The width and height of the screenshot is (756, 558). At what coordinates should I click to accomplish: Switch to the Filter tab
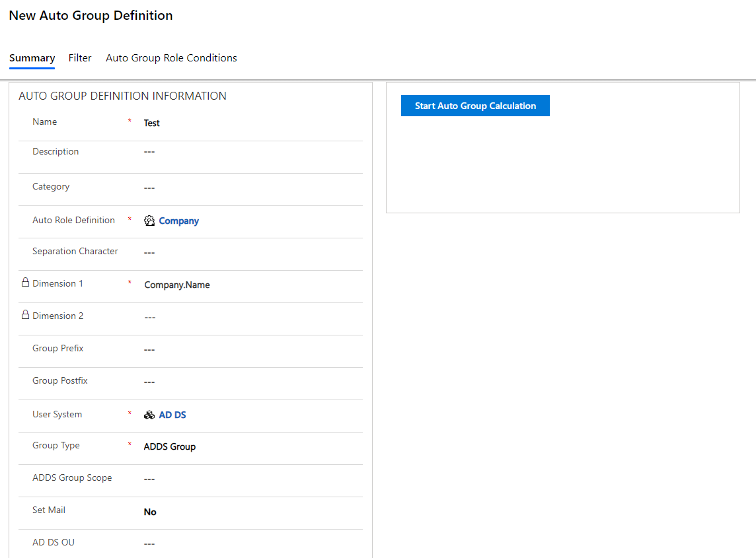click(80, 58)
